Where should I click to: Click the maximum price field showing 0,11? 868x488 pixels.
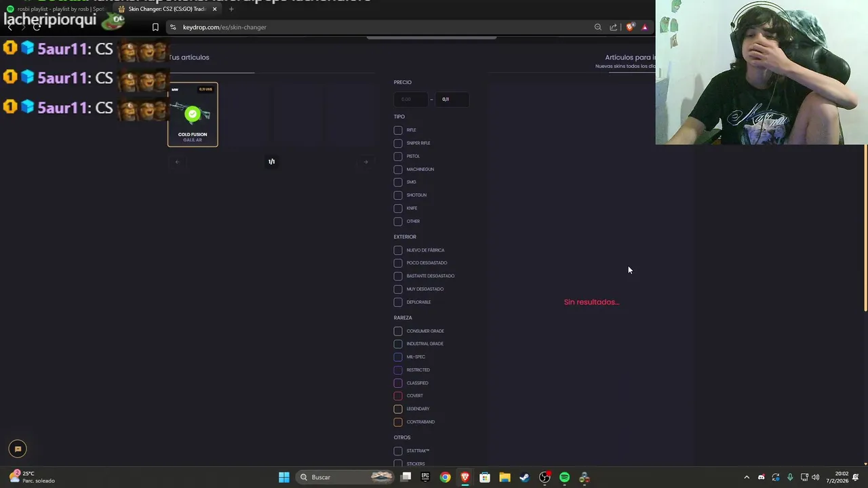pyautogui.click(x=452, y=99)
